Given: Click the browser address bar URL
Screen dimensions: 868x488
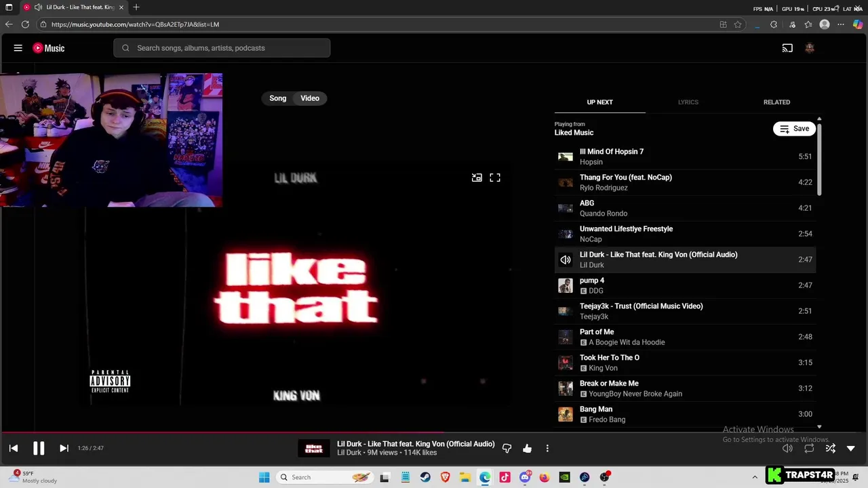Looking at the screenshot, I should pos(135,24).
